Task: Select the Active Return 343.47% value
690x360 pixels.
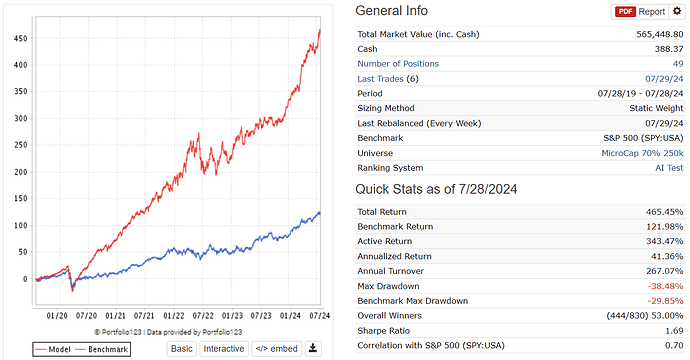Action: pyautogui.click(x=664, y=241)
